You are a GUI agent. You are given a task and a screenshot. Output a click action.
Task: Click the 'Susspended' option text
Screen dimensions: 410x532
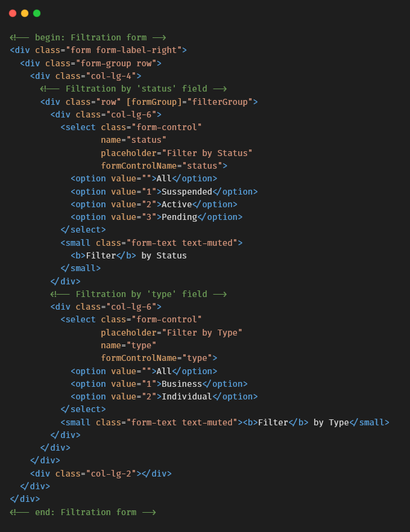pos(187,192)
